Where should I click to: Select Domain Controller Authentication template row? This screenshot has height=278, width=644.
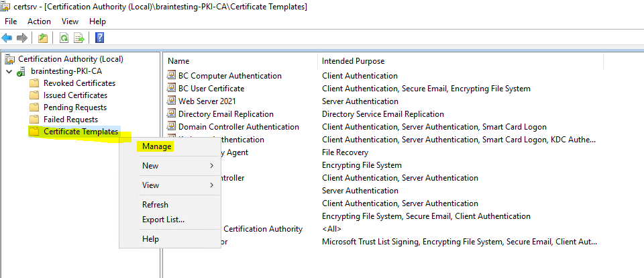point(239,127)
